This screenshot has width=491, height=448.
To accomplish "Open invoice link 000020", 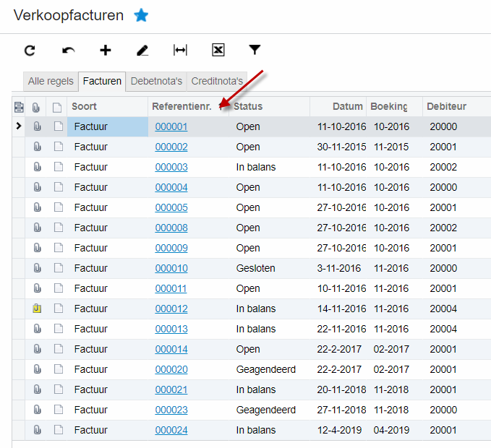I will tap(171, 369).
